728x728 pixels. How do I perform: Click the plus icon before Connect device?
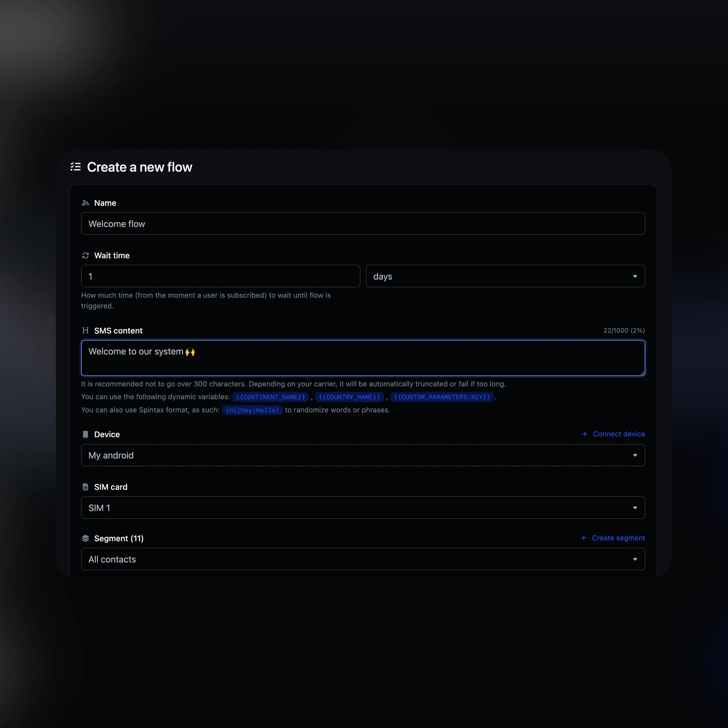[x=584, y=434]
